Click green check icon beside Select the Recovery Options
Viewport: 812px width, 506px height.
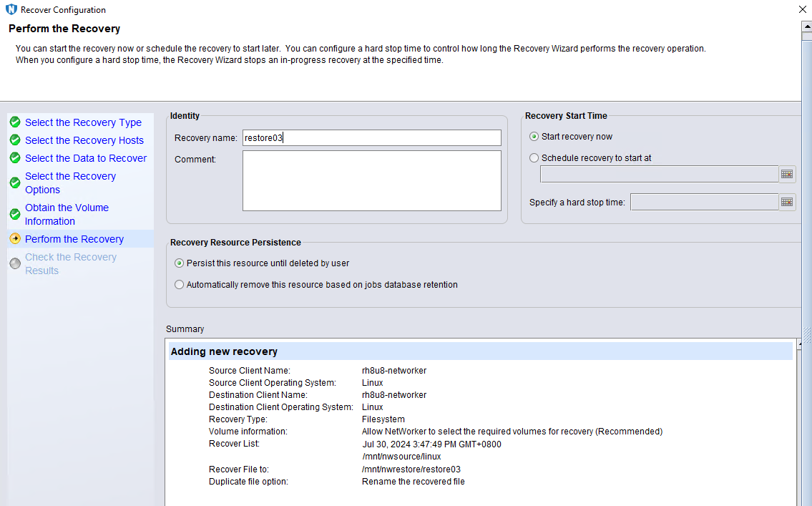click(15, 183)
